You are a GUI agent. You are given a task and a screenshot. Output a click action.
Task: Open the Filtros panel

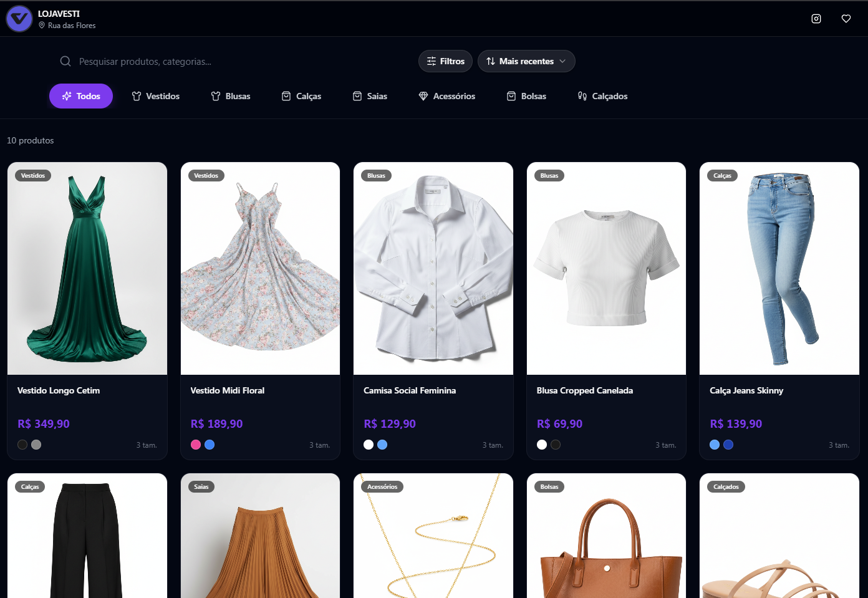pyautogui.click(x=445, y=60)
